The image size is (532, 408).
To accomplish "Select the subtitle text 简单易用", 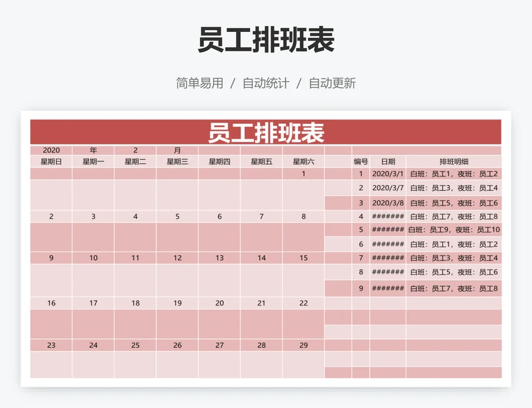I will click(x=199, y=83).
